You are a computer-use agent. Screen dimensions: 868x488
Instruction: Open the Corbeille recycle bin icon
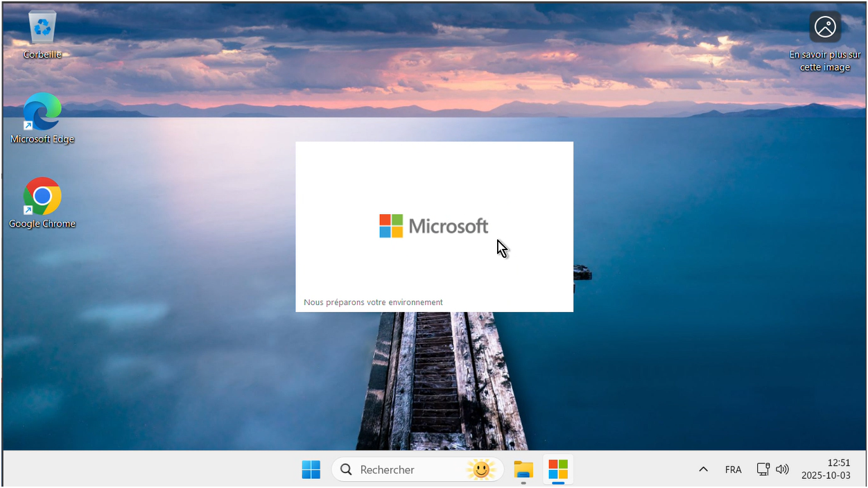[42, 28]
